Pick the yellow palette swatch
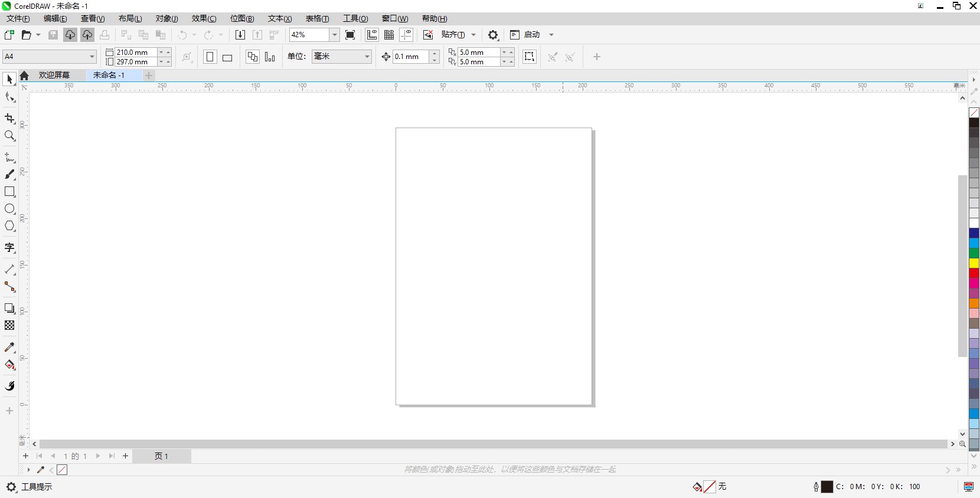Image resolution: width=980 pixels, height=498 pixels. click(974, 263)
